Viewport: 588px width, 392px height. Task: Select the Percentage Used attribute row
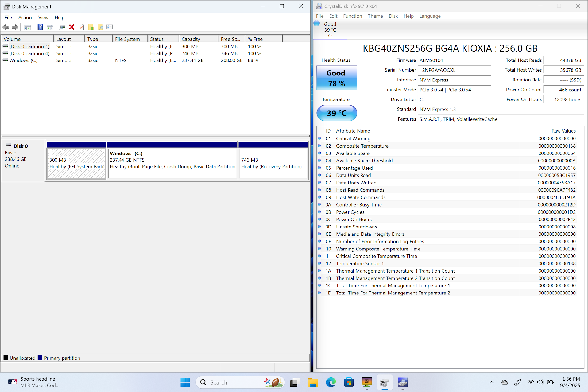click(x=447, y=168)
